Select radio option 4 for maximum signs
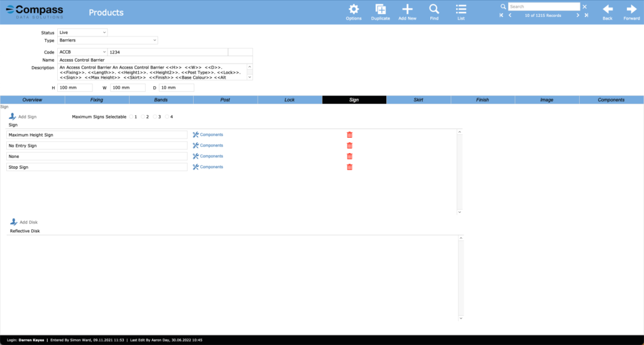The width and height of the screenshot is (644, 345). pyautogui.click(x=167, y=117)
